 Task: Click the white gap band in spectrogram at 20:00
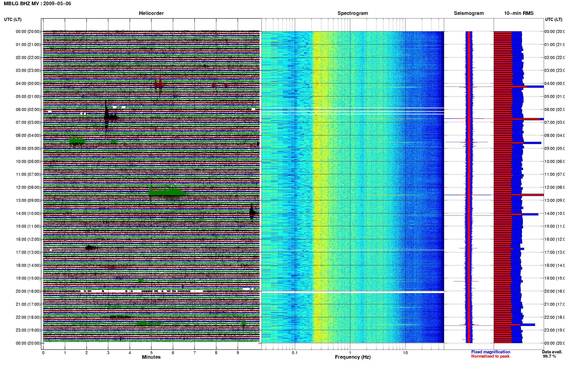353,292
